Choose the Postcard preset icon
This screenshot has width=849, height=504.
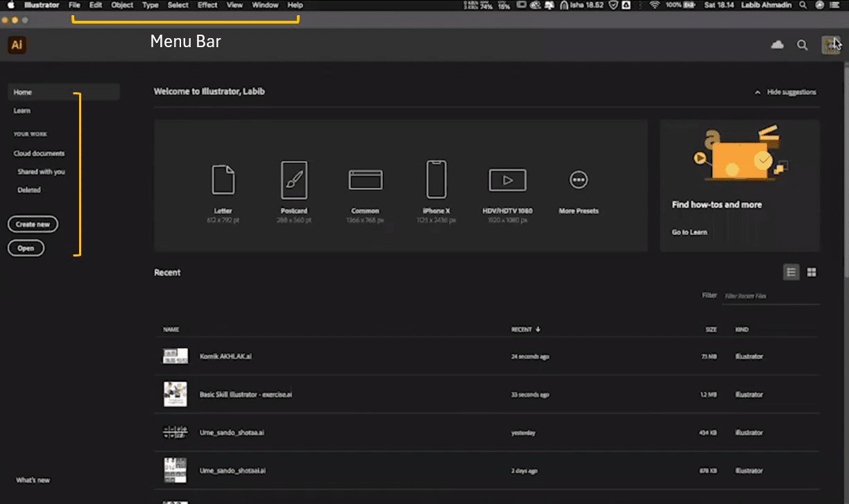[294, 180]
